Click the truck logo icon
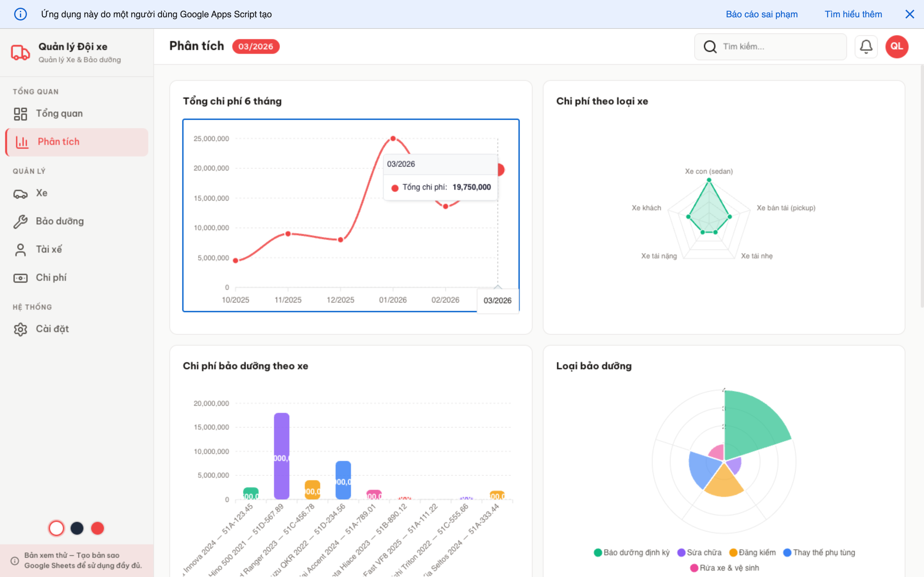 click(x=20, y=52)
